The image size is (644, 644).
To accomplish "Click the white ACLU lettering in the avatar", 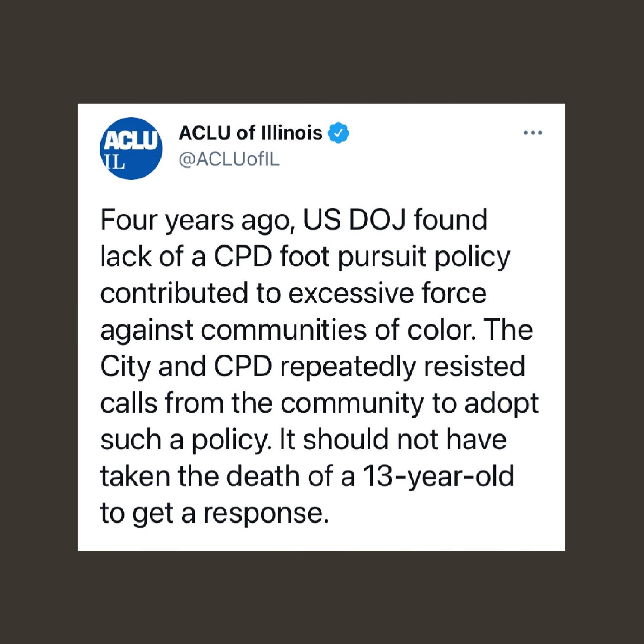I will (131, 140).
